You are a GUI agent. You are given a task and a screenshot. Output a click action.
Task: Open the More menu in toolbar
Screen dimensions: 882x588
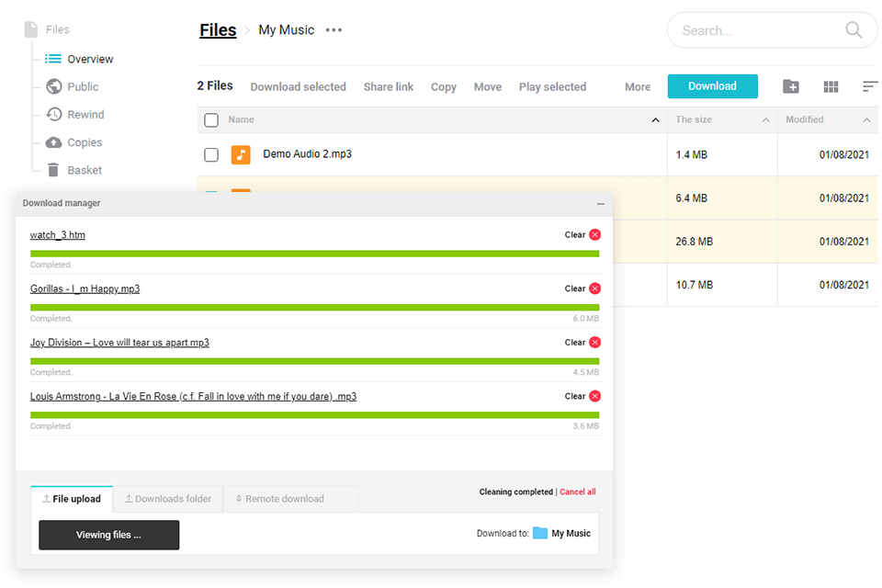coord(638,86)
